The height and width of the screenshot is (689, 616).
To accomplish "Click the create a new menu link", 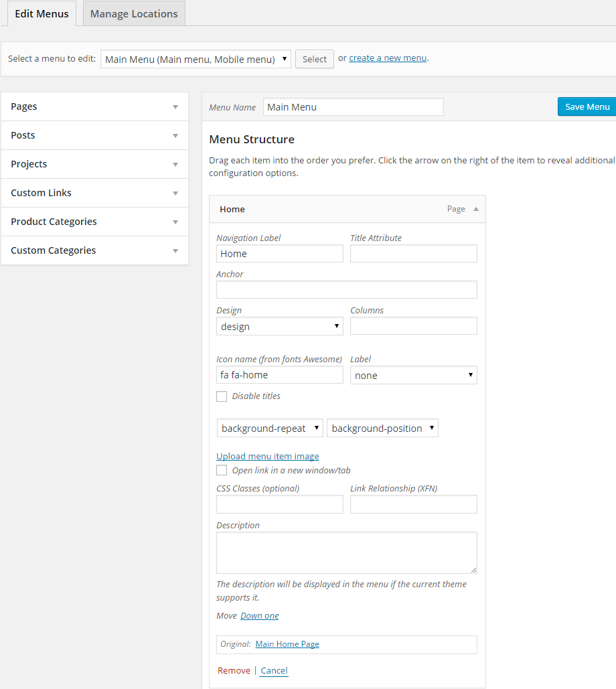I will (388, 58).
